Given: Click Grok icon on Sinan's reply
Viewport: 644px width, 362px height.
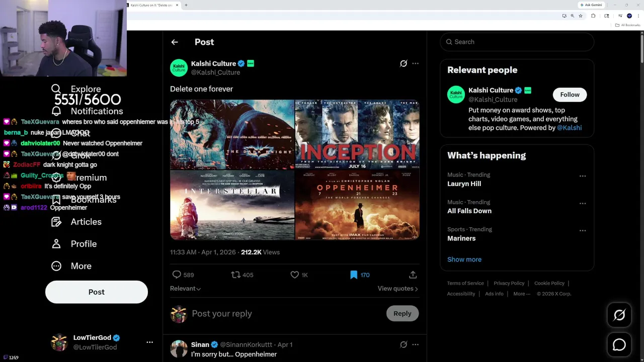Looking at the screenshot, I should tap(404, 345).
